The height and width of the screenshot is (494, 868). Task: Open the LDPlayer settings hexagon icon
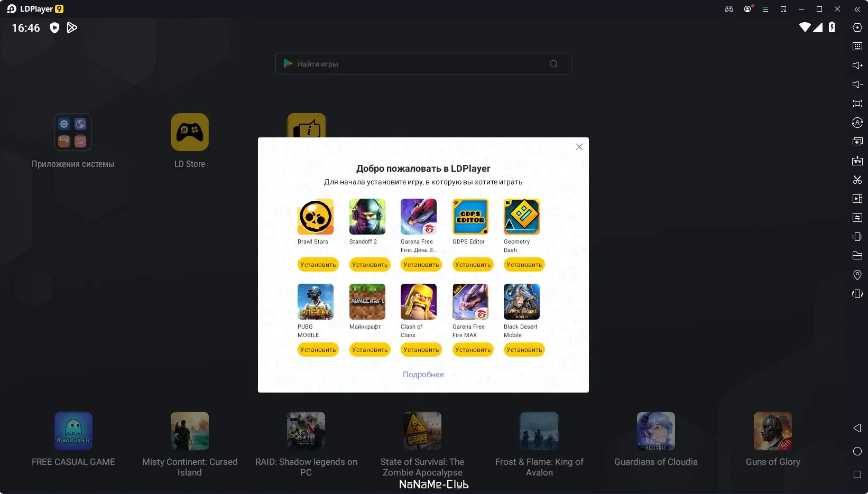tap(857, 27)
